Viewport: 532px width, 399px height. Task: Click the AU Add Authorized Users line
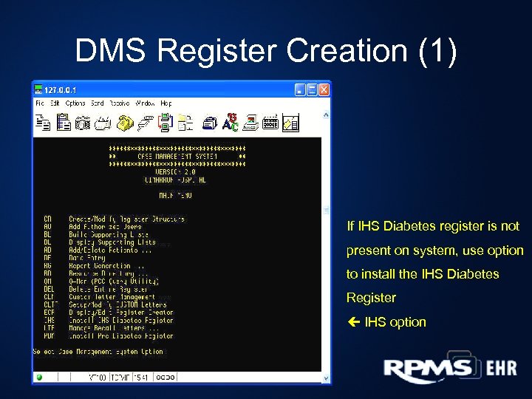click(92, 227)
